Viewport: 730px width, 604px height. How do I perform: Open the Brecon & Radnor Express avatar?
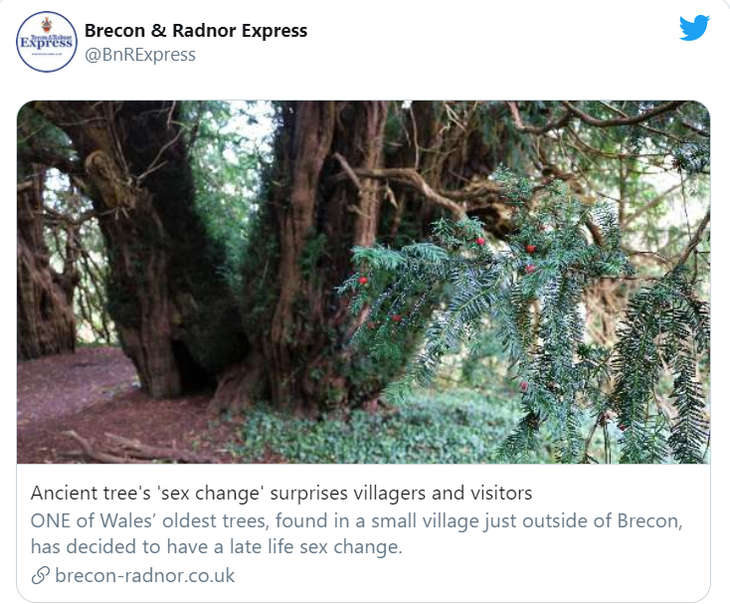click(x=46, y=42)
